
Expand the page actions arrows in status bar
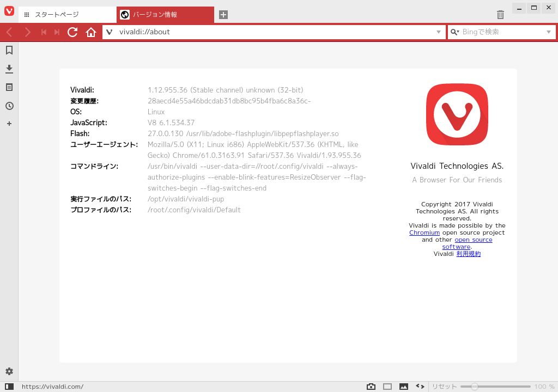(420, 386)
